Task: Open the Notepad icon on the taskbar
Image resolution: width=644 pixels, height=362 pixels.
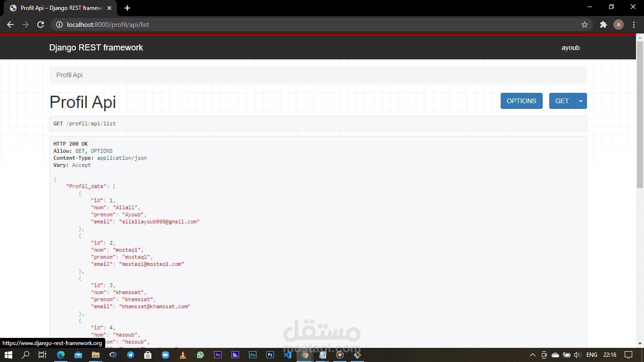Action: tap(322, 355)
